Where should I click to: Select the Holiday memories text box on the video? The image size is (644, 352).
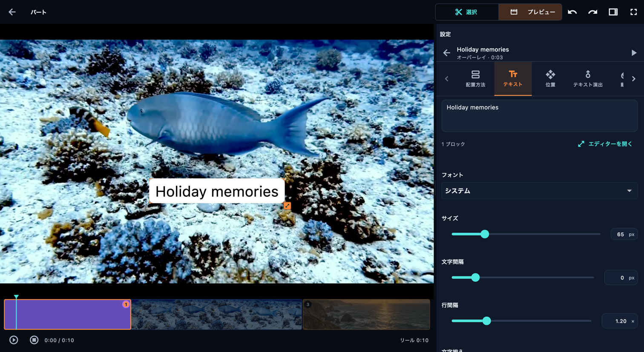tap(217, 191)
